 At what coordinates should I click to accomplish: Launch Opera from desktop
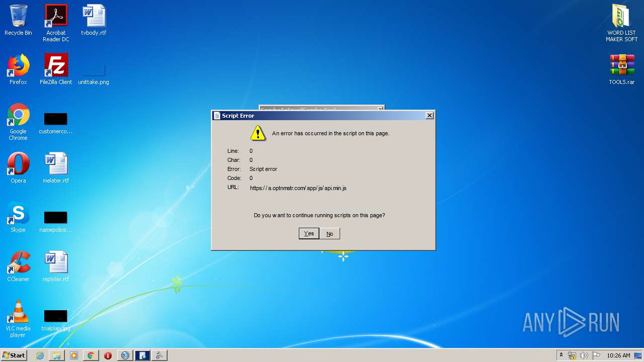(18, 168)
